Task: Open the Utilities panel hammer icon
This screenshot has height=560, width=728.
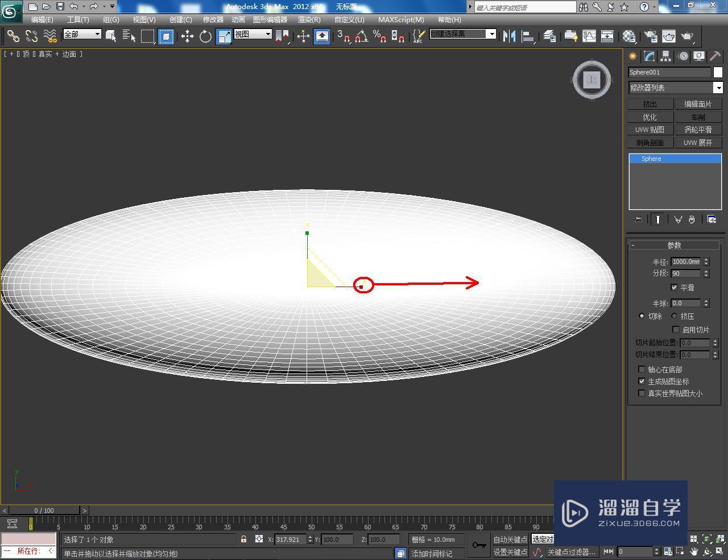Action: (x=714, y=56)
